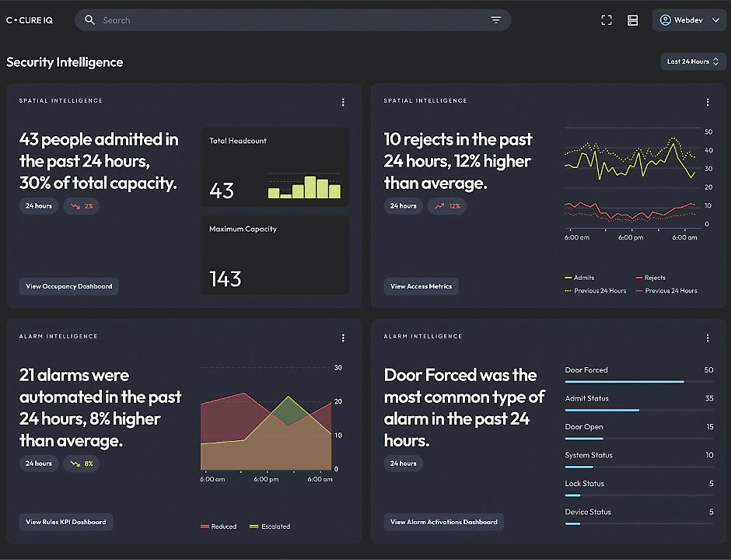Focus the Search input field
731x560 pixels.
pyautogui.click(x=292, y=20)
